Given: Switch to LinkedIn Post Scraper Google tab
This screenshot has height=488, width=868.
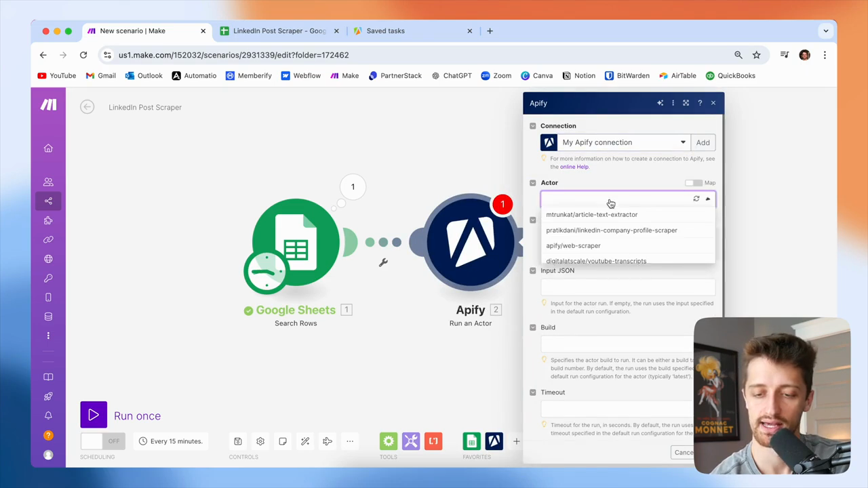Looking at the screenshot, I should [x=279, y=30].
